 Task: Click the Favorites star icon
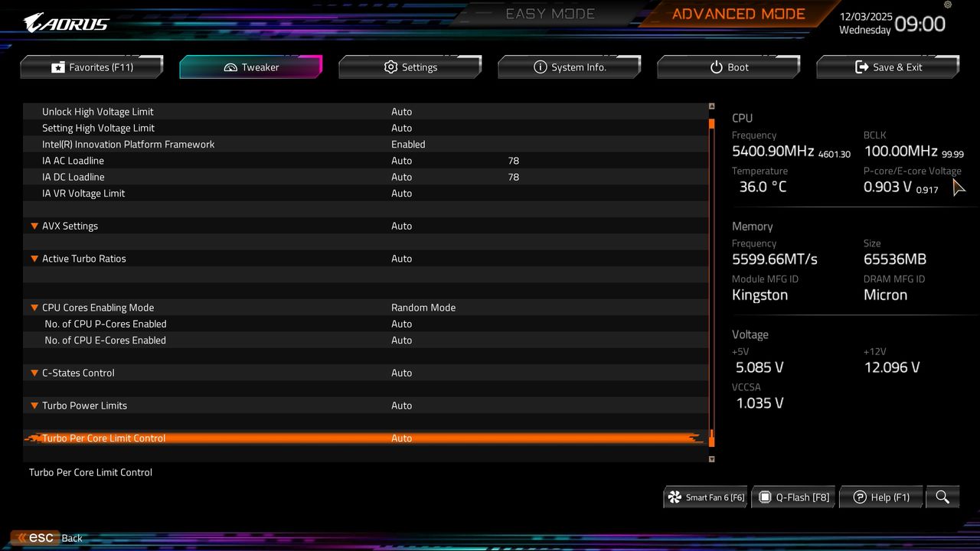pos(57,67)
